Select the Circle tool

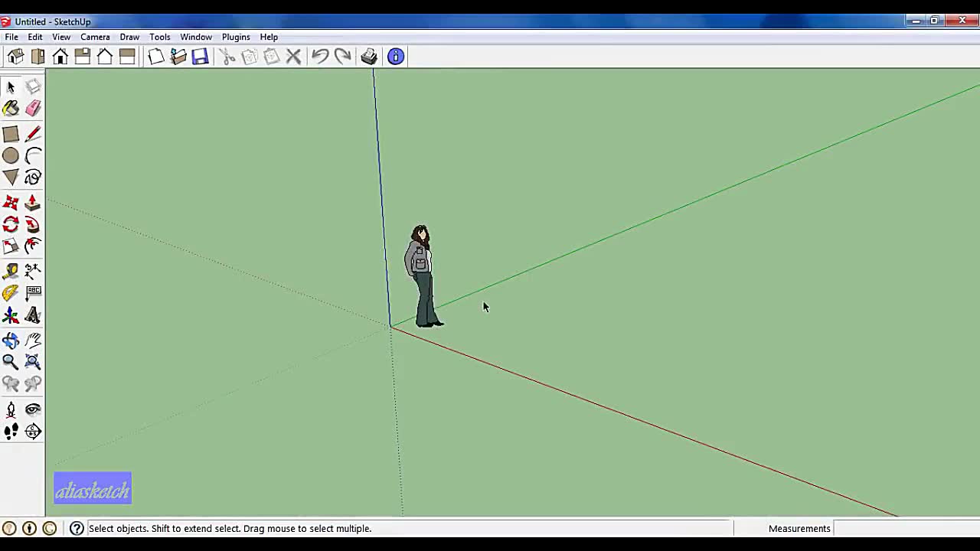point(11,156)
